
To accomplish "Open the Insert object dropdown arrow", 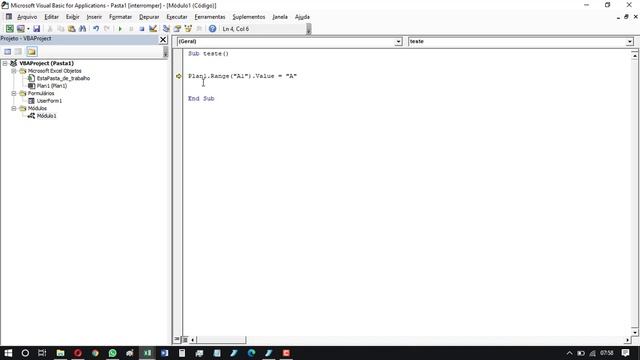I will pos(28,29).
